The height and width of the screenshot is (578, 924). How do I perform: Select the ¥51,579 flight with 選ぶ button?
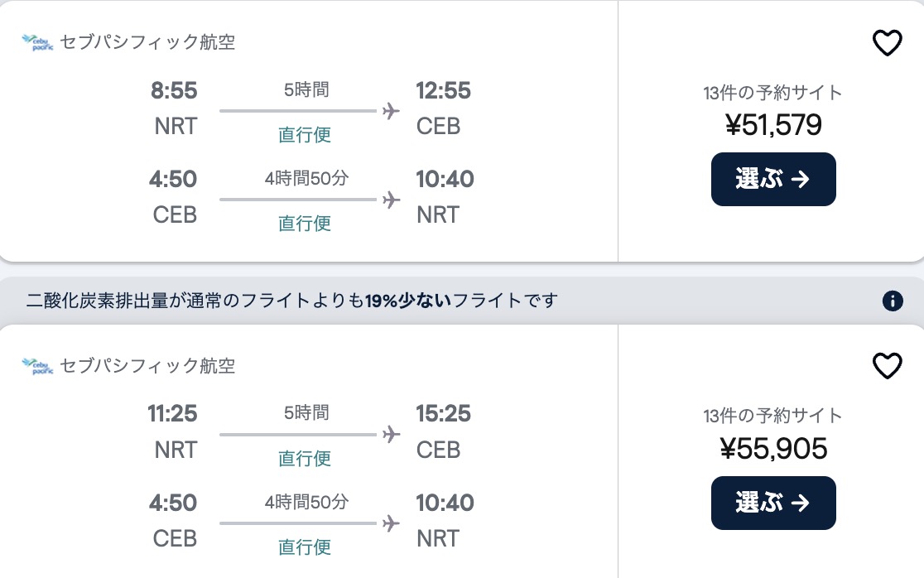click(773, 179)
